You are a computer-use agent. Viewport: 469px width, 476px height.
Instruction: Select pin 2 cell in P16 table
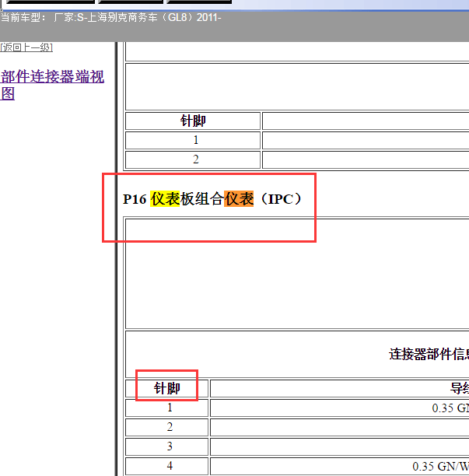pos(166,427)
